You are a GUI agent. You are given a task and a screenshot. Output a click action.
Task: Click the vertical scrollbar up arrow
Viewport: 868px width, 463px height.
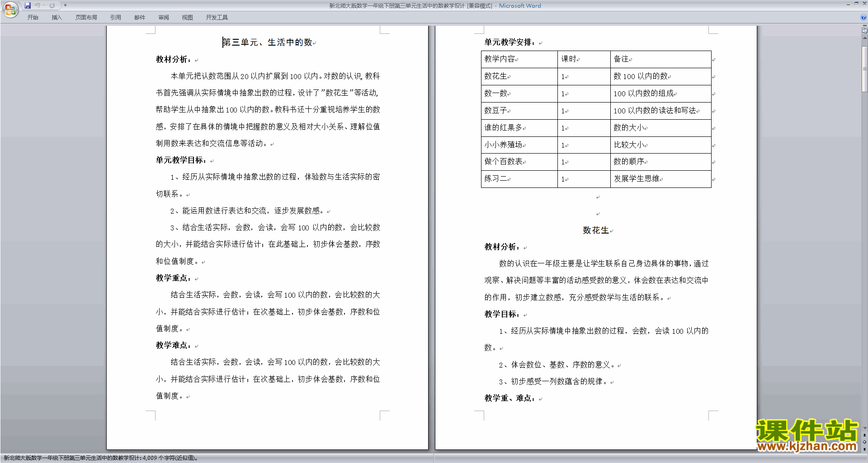865,38
